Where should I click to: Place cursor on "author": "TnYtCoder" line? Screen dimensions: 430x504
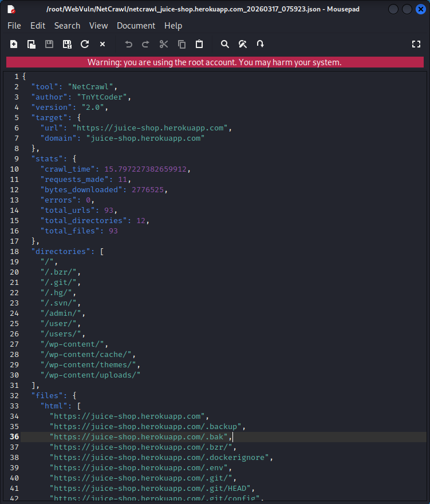tap(81, 97)
